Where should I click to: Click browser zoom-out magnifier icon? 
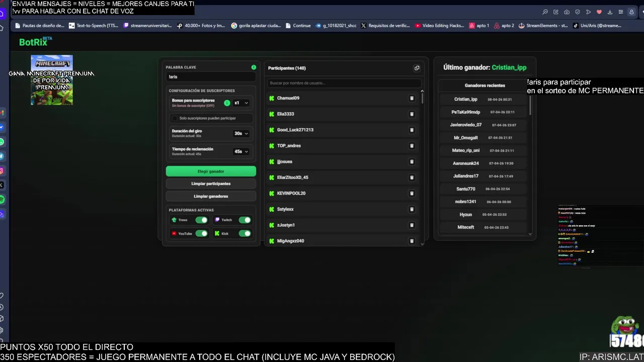[x=545, y=12]
